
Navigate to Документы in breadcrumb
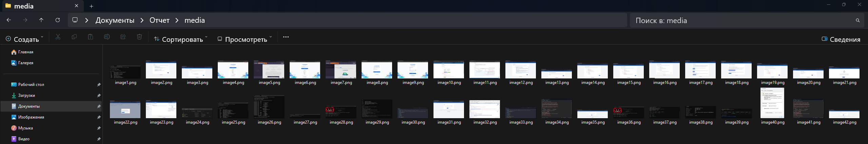(115, 20)
